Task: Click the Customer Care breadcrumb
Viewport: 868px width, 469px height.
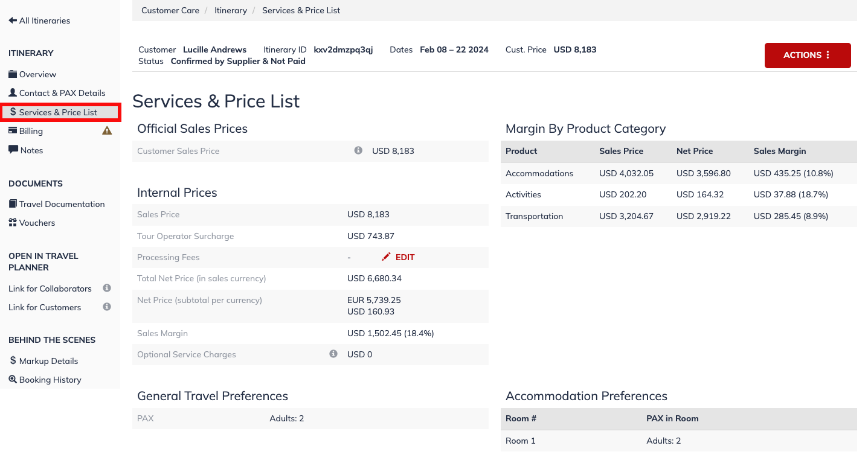Action: (x=170, y=10)
